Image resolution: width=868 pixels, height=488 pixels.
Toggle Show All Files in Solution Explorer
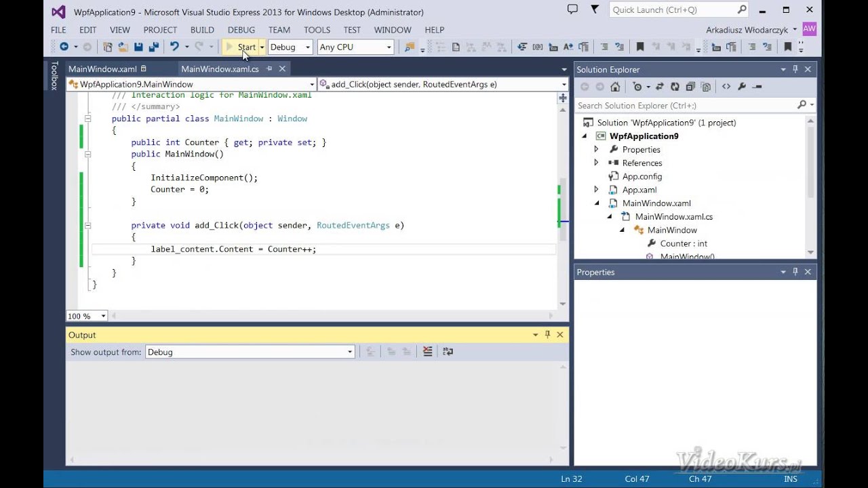(706, 87)
